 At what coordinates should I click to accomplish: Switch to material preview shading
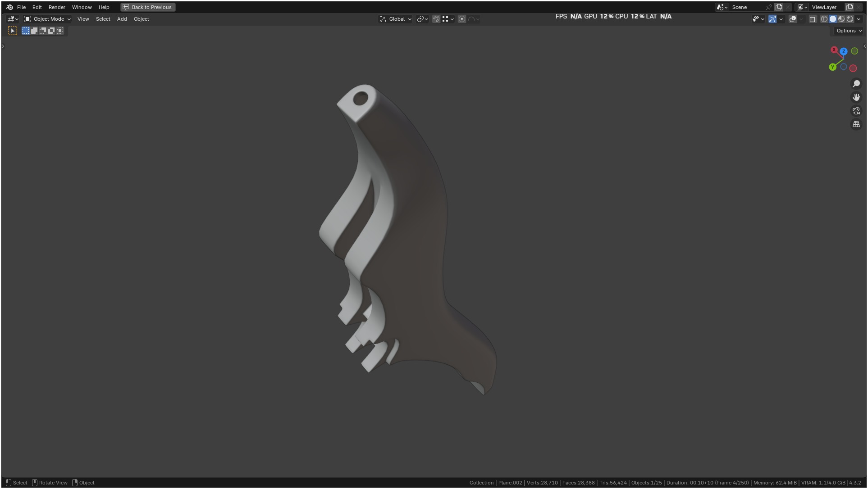841,19
